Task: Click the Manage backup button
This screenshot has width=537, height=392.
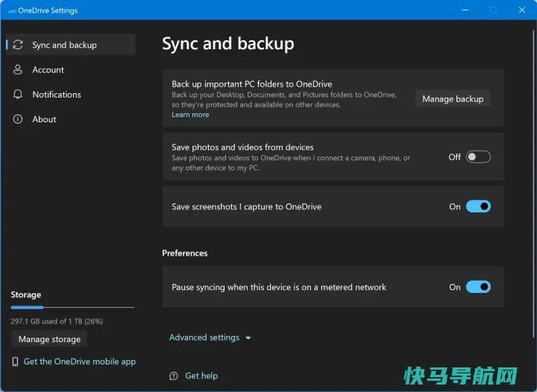Action: (x=453, y=99)
